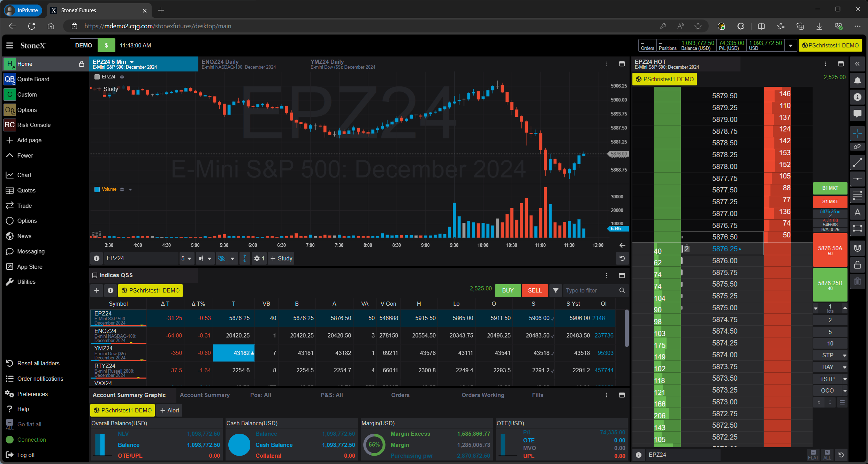Click the trash icon to cancel orders
This screenshot has width=868, height=464.
tap(858, 281)
